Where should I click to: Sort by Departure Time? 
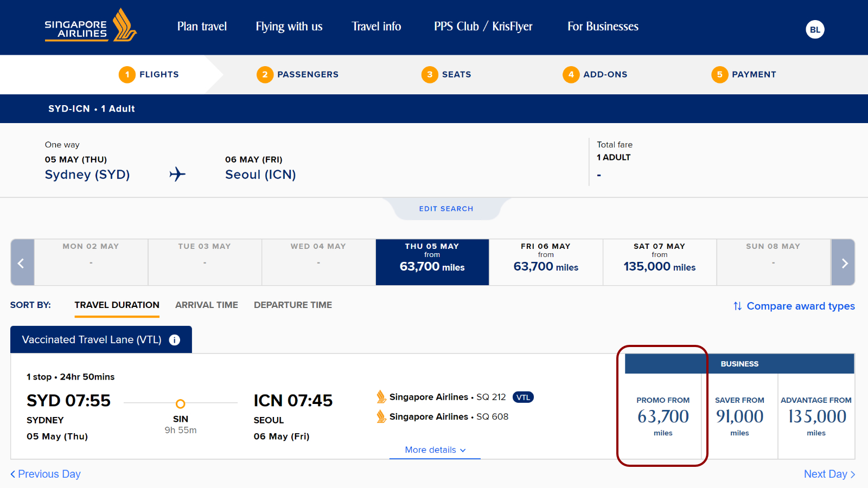(293, 305)
